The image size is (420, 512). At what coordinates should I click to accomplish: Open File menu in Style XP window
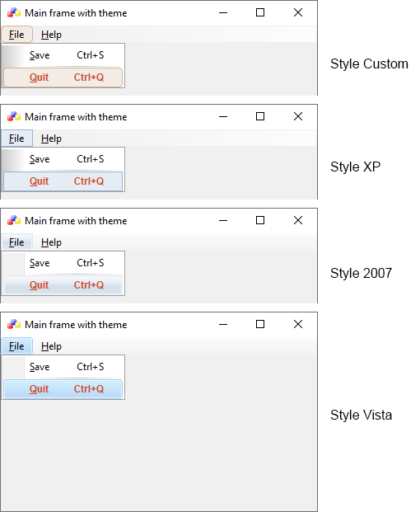coord(16,139)
